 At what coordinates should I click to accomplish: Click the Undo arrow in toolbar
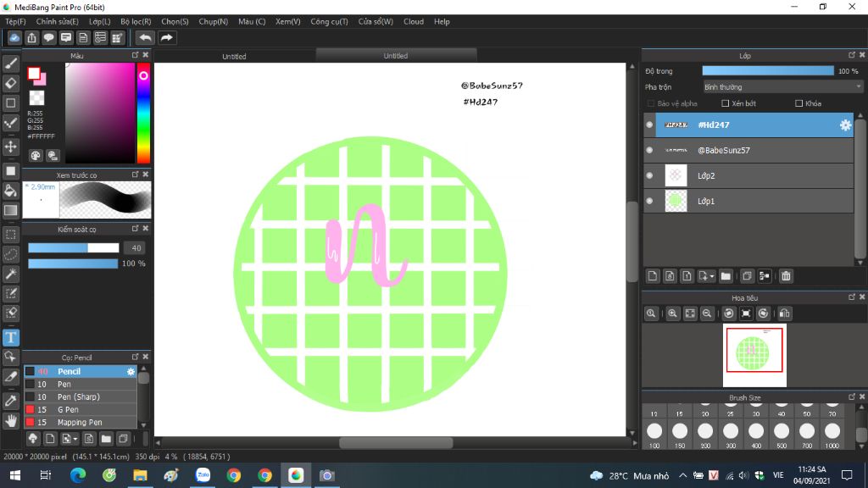(x=145, y=37)
